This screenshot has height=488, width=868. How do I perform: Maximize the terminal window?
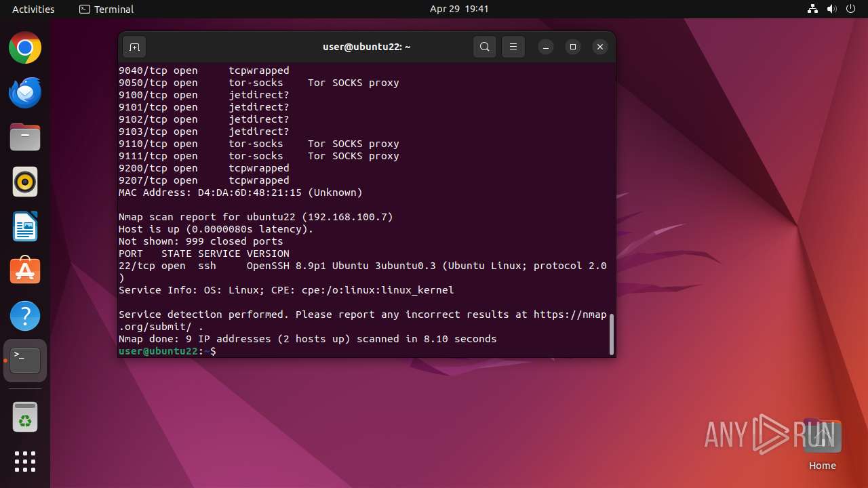pyautogui.click(x=573, y=47)
